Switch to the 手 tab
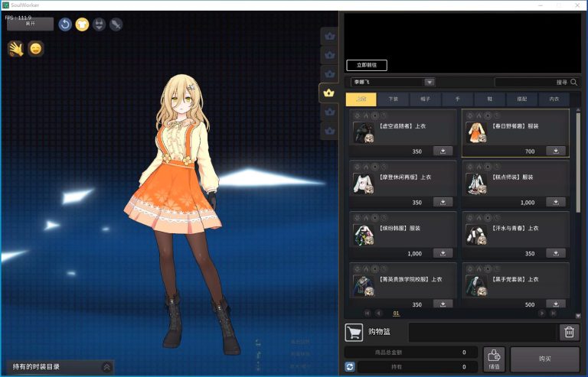This screenshot has width=588, height=377. [x=458, y=99]
